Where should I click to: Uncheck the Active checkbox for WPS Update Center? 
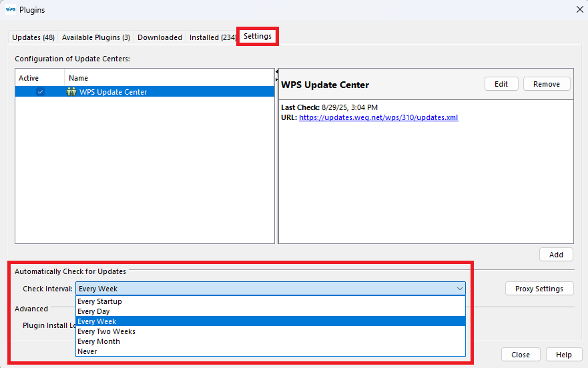[x=40, y=92]
